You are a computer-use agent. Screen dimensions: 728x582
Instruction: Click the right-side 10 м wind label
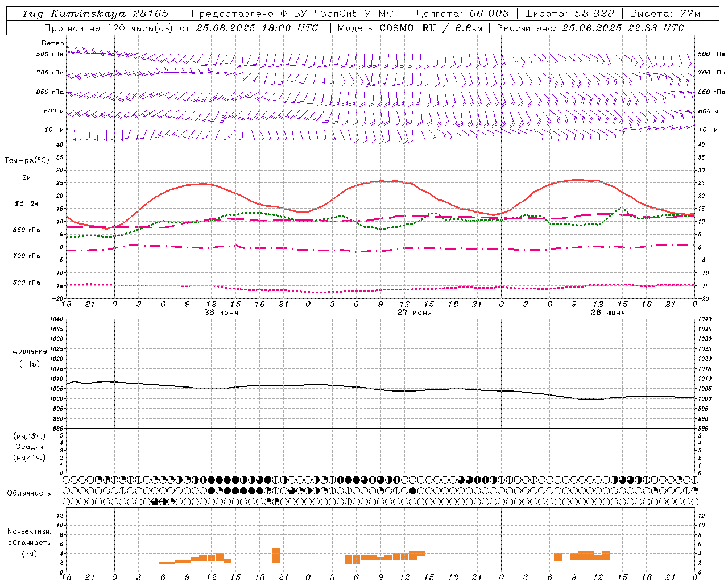tap(708, 130)
